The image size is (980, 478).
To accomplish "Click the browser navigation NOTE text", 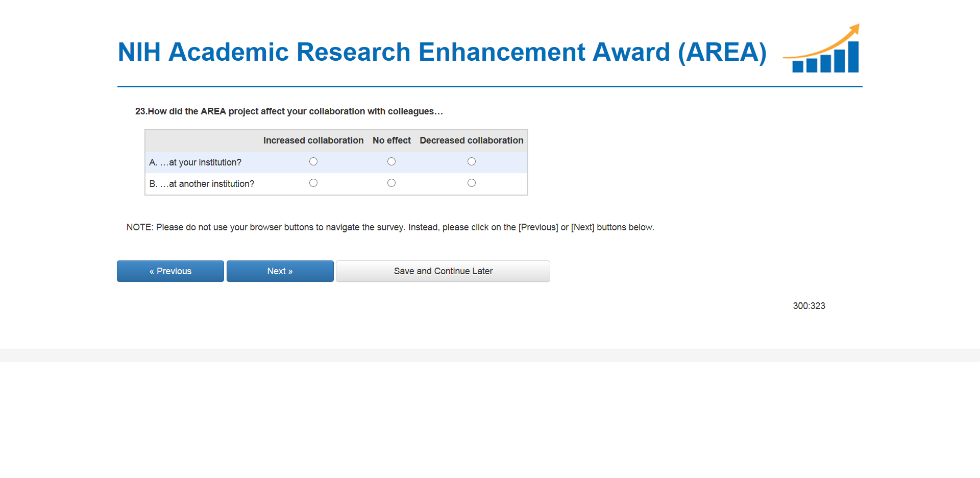I will click(x=390, y=227).
